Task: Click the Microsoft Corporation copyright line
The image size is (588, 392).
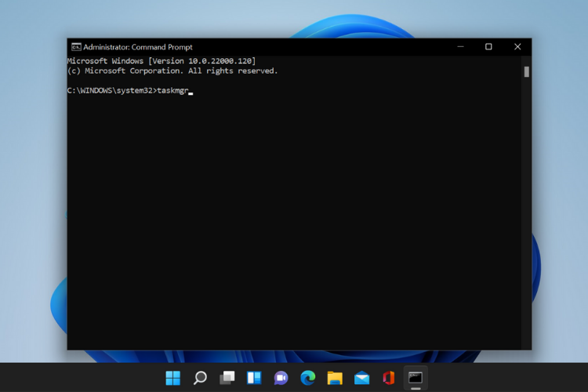Action: pyautogui.click(x=172, y=71)
